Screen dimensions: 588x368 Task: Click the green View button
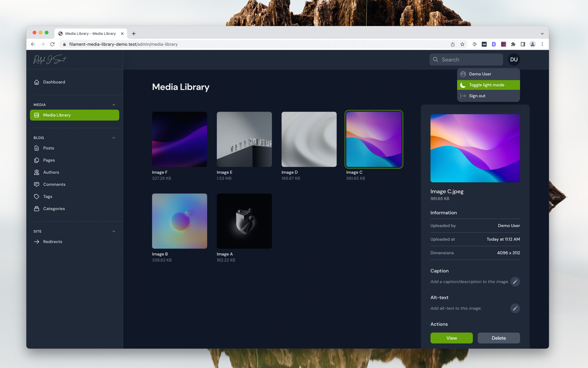point(451,338)
